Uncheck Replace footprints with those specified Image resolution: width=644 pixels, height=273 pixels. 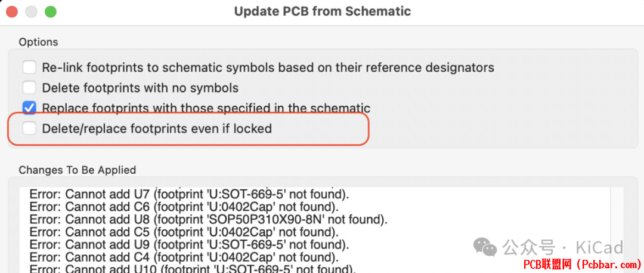pyautogui.click(x=29, y=108)
